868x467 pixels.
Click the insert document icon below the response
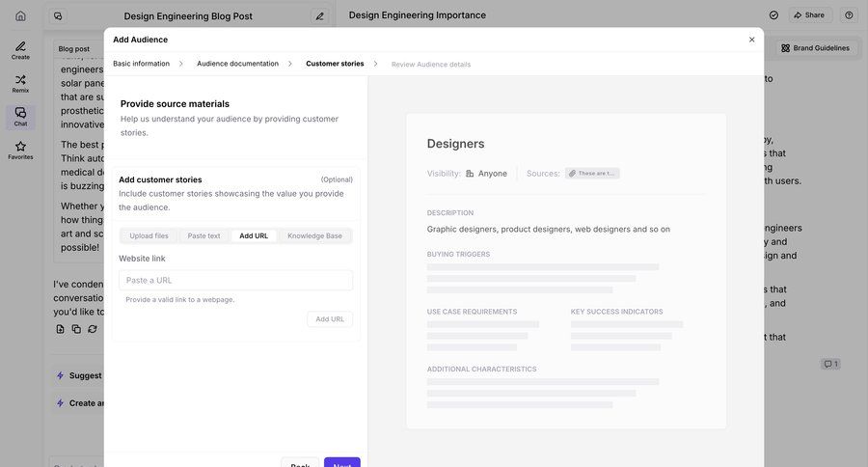coord(60,329)
